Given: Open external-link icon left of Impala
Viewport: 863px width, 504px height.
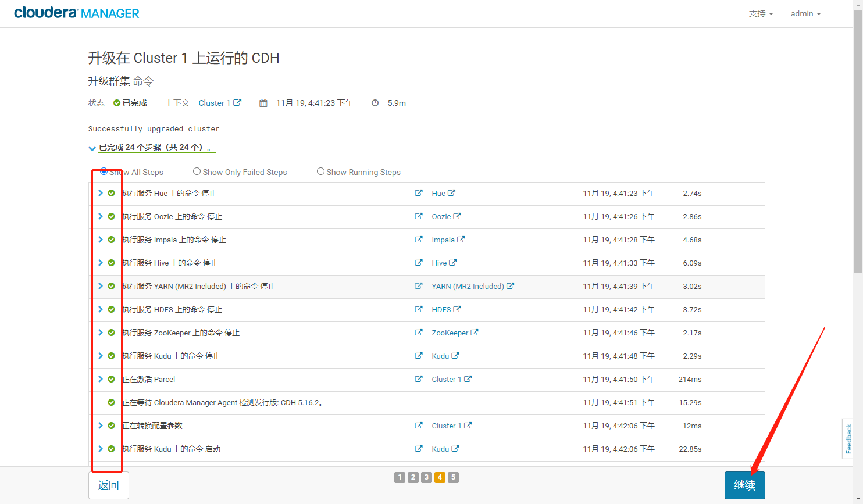Looking at the screenshot, I should tap(419, 240).
